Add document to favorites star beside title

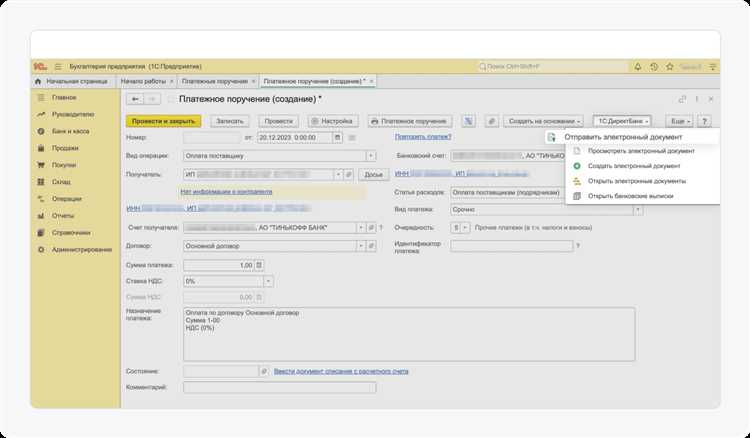pos(171,99)
